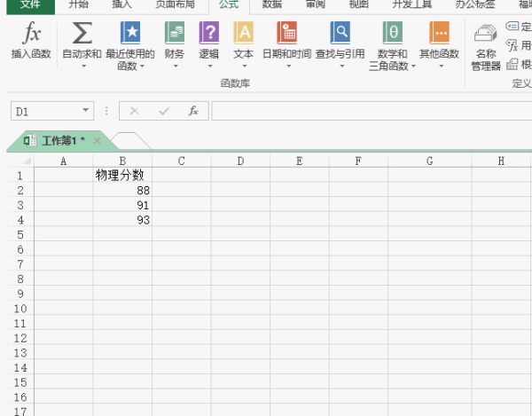Expand the Math and Trig dropdown arrow
Image resolution: width=532 pixels, height=416 pixels.
413,67
